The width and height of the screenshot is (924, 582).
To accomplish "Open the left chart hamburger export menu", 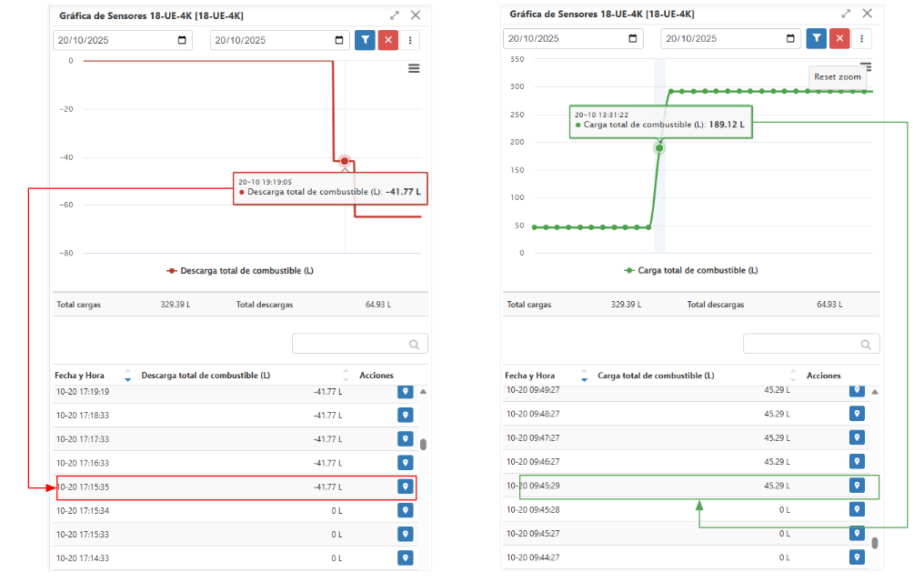I will pos(415,68).
